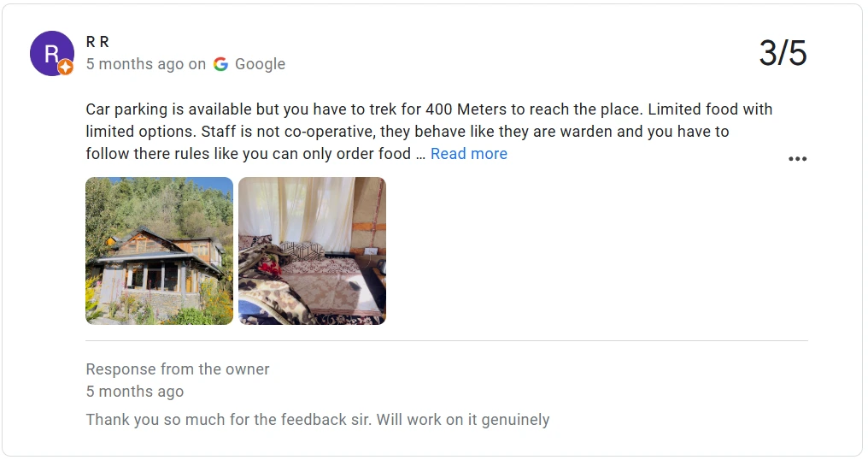Open the bedroom interior photo
The width and height of the screenshot is (868, 460).
(x=312, y=251)
